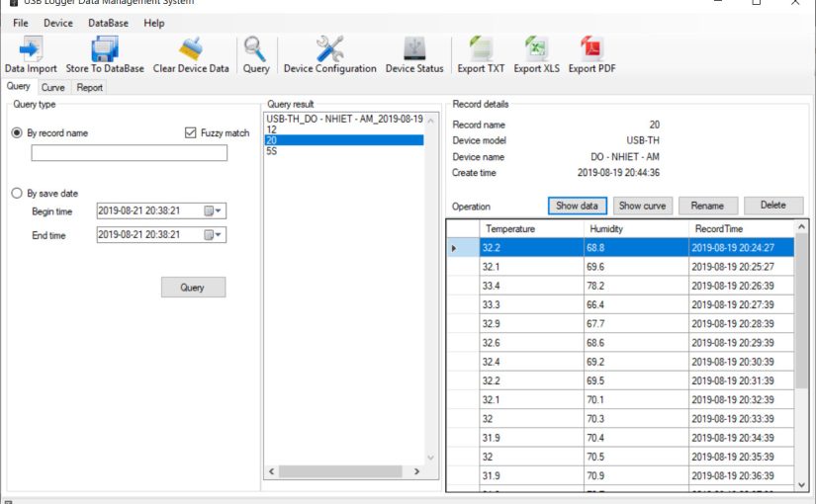Click the Export PDF icon

591,49
